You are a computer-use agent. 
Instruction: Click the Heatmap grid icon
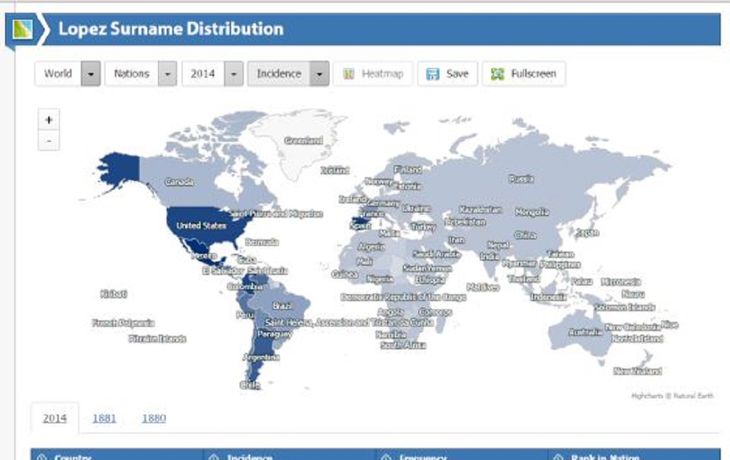pyautogui.click(x=349, y=74)
